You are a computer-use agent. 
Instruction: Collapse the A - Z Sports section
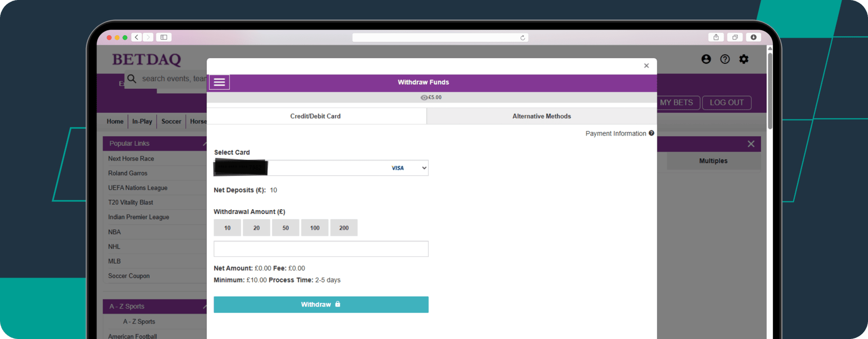click(204, 306)
